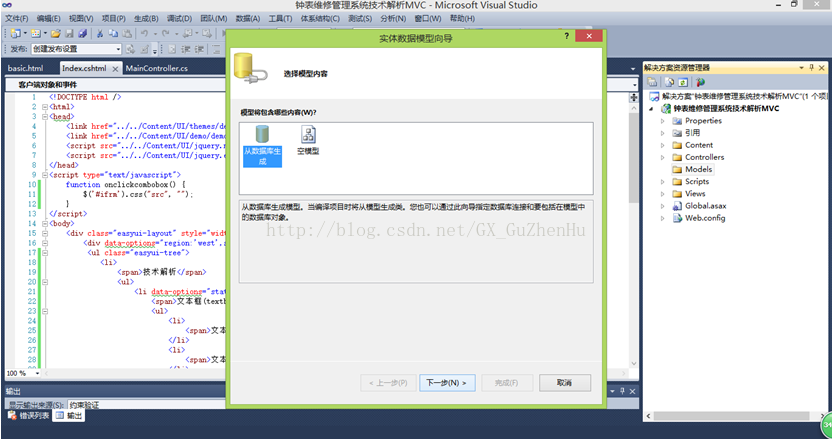The height and width of the screenshot is (439, 832).
Task: Click the Redo arrow icon
Action: [x=166, y=33]
